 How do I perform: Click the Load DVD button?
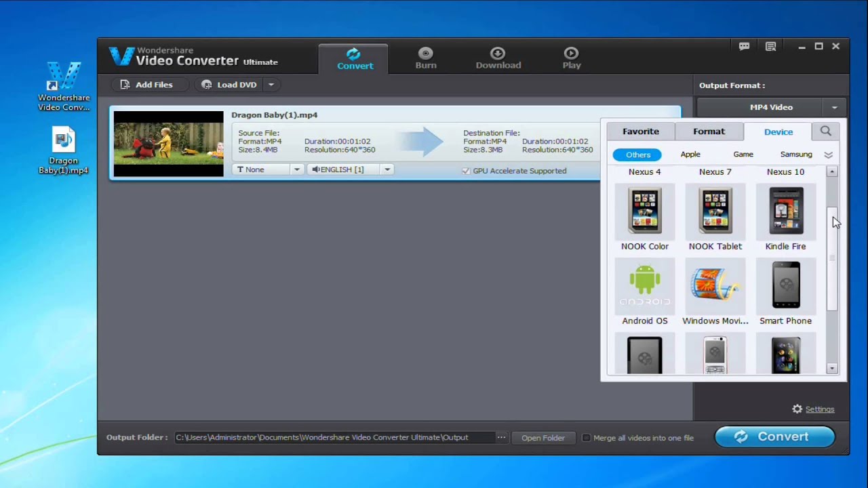(229, 85)
